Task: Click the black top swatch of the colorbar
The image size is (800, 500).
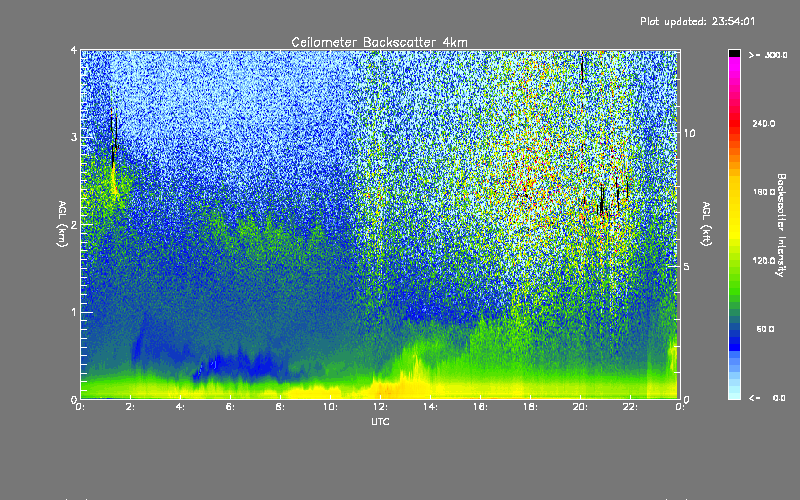Action: click(x=734, y=53)
